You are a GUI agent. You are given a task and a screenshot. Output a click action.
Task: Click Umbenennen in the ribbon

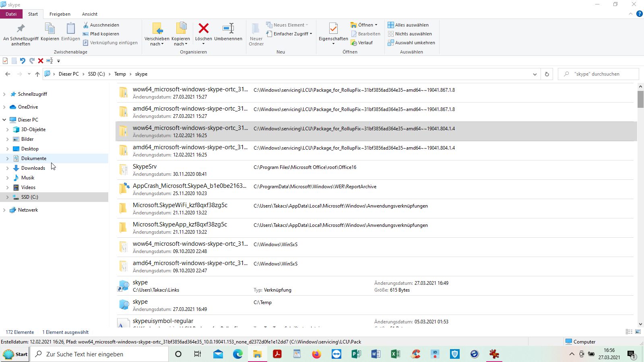(x=228, y=32)
